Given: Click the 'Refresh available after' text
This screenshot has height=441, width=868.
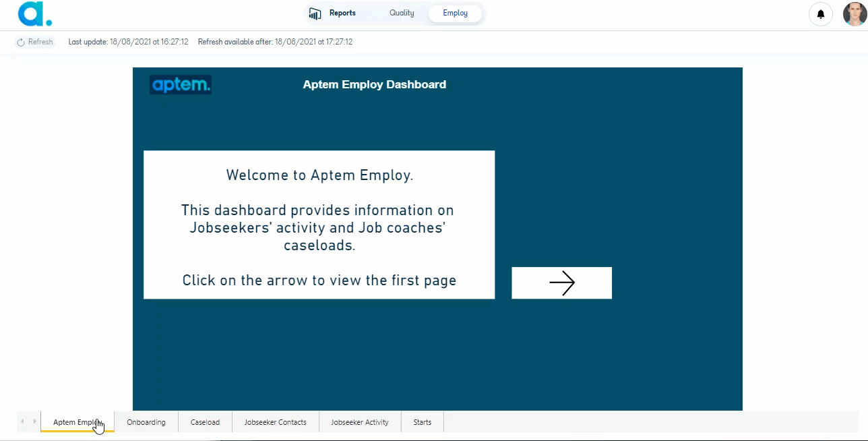Looking at the screenshot, I should click(x=275, y=42).
